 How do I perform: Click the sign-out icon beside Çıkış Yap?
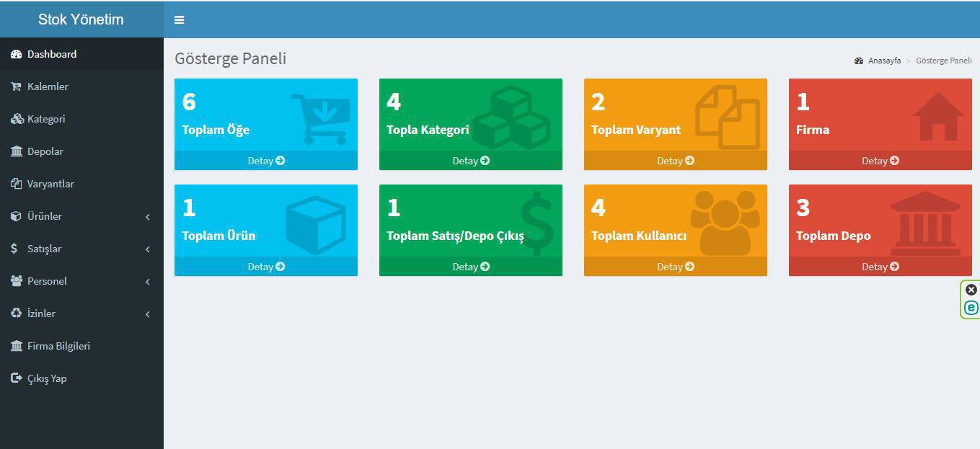16,378
